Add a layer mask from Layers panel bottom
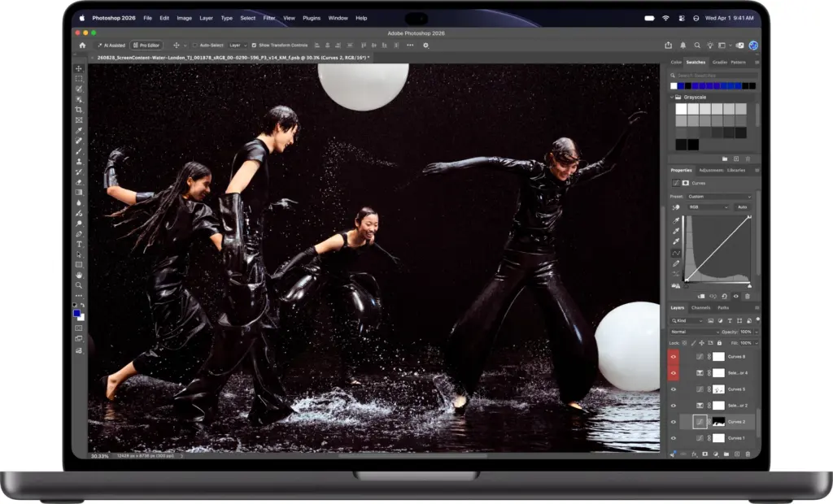Screen dimensions: 833x504 tap(705, 454)
